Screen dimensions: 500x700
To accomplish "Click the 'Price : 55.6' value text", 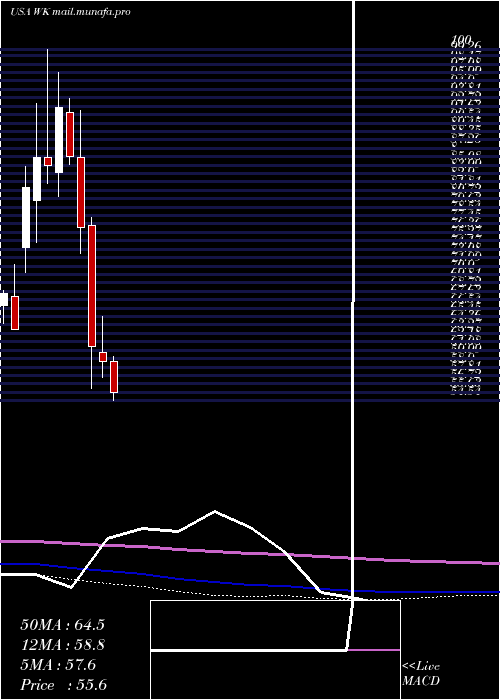I will point(63,685).
